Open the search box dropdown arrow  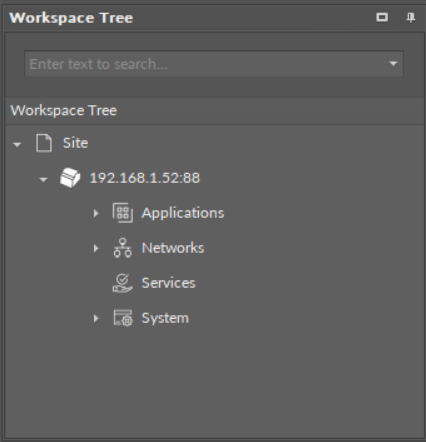393,64
